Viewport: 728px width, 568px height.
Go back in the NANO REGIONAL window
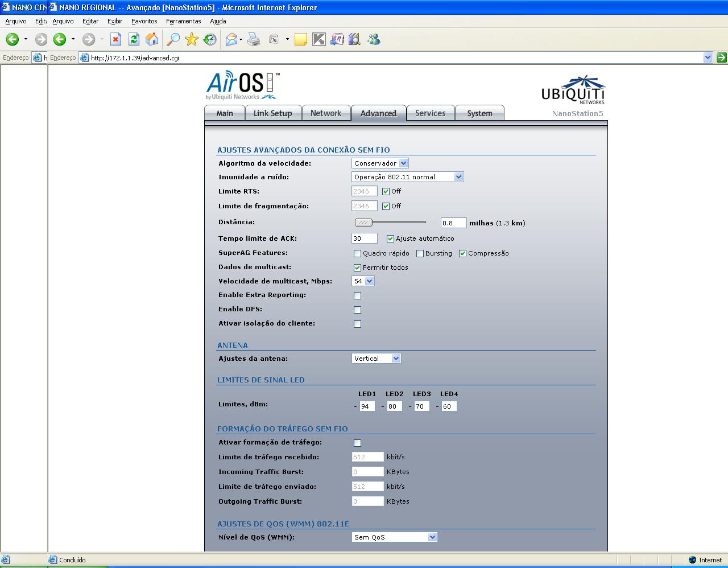60,39
